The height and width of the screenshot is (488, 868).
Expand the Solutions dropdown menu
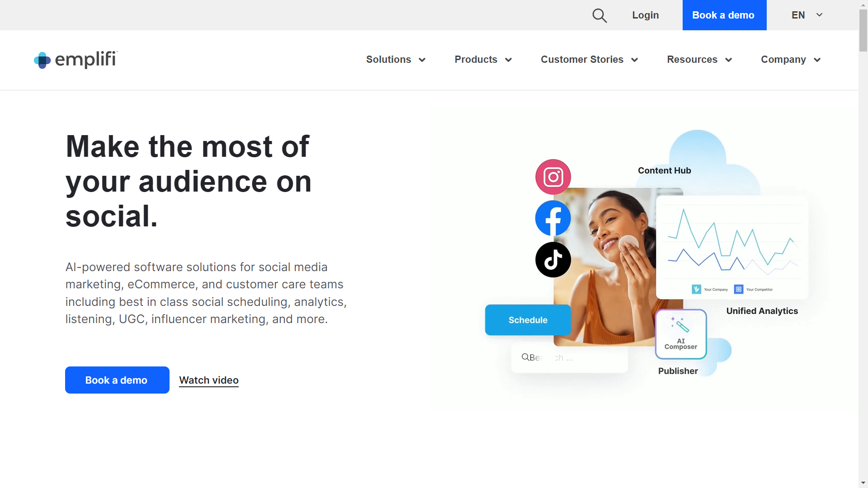coord(396,60)
